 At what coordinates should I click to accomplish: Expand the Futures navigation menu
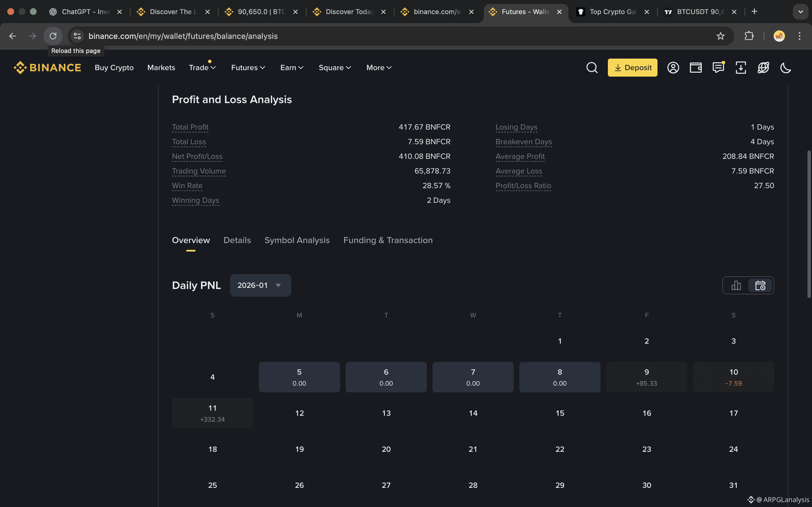(x=248, y=68)
